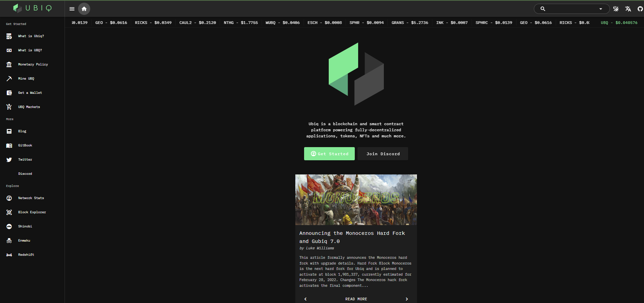Image resolution: width=644 pixels, height=303 pixels.
Task: Click the NTHG - $1.7755 ticker entry
Action: (x=241, y=23)
